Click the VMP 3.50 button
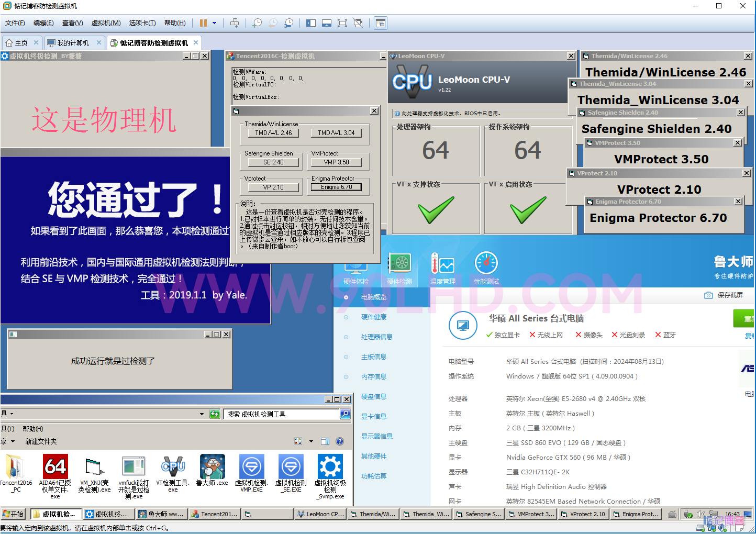756x534 pixels. point(336,162)
